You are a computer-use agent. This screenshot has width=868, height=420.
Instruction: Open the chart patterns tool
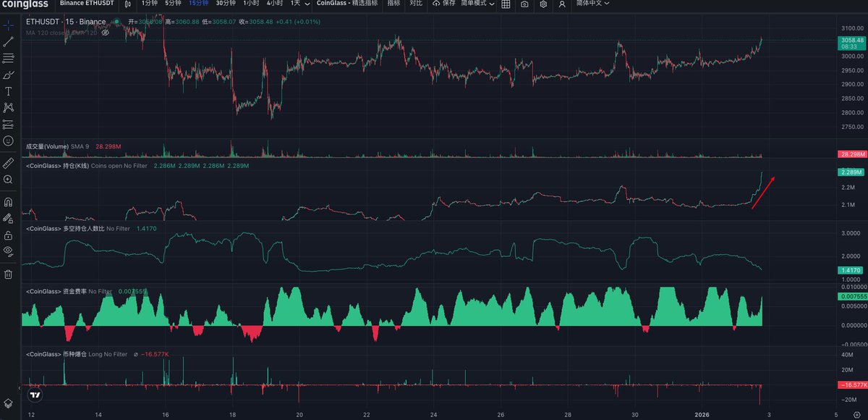click(8, 107)
